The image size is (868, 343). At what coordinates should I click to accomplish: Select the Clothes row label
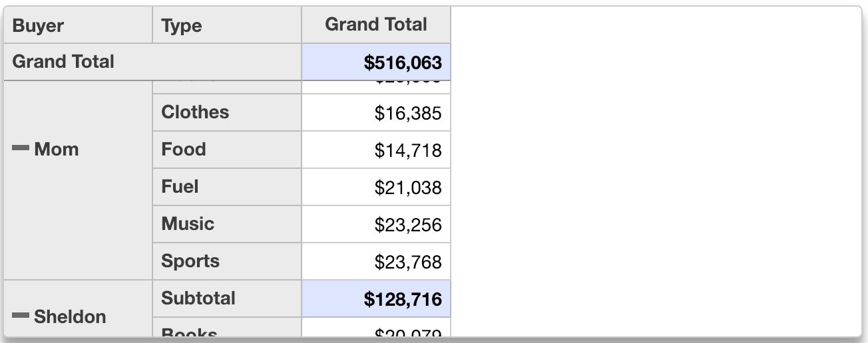195,112
